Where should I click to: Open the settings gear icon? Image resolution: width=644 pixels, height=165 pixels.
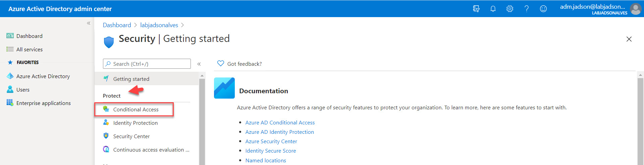[x=509, y=9]
